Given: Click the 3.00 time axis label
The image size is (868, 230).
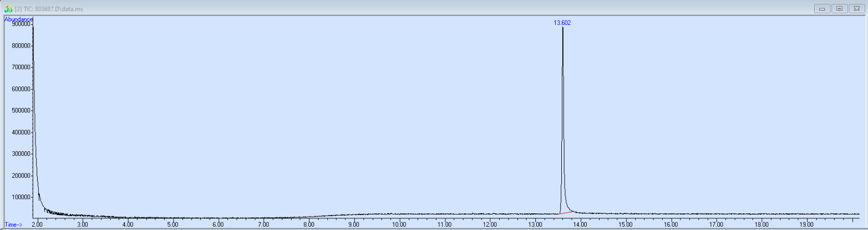Looking at the screenshot, I should pos(82,224).
